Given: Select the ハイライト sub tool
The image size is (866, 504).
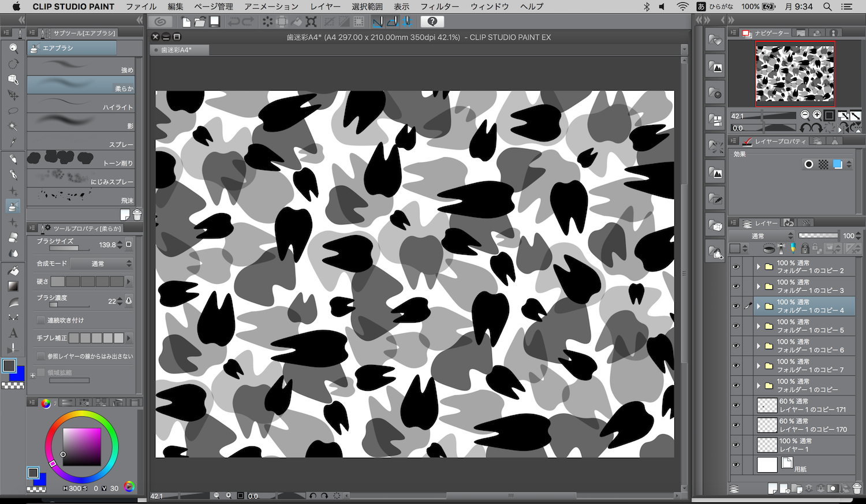Looking at the screenshot, I should [81, 103].
